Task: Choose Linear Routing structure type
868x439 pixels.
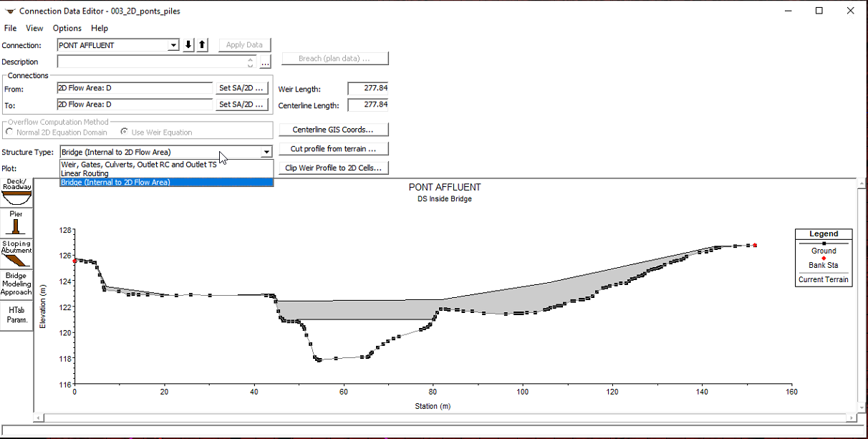Action: click(85, 173)
